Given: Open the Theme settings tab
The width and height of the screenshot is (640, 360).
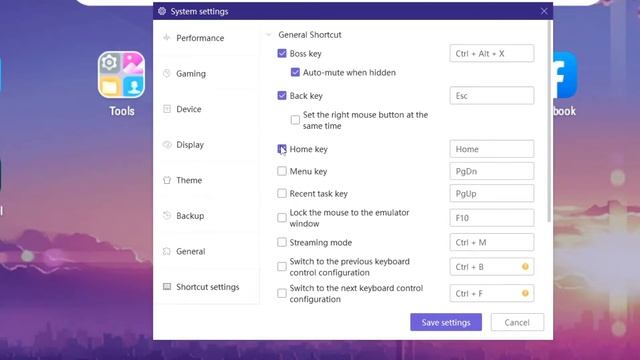Looking at the screenshot, I should click(206, 180).
